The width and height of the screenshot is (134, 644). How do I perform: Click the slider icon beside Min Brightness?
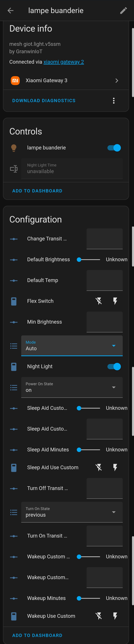(x=14, y=322)
